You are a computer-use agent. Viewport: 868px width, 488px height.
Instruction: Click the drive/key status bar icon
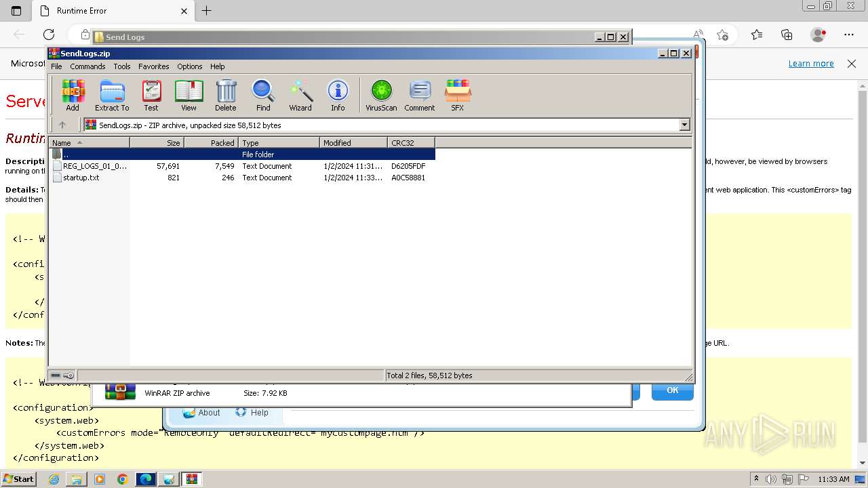(x=62, y=375)
